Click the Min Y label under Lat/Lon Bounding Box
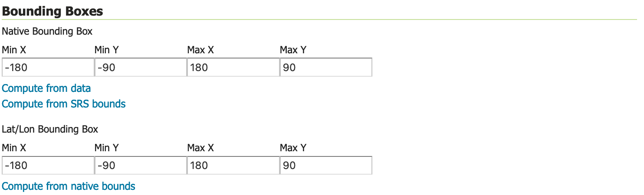The width and height of the screenshot is (644, 195). (x=106, y=148)
